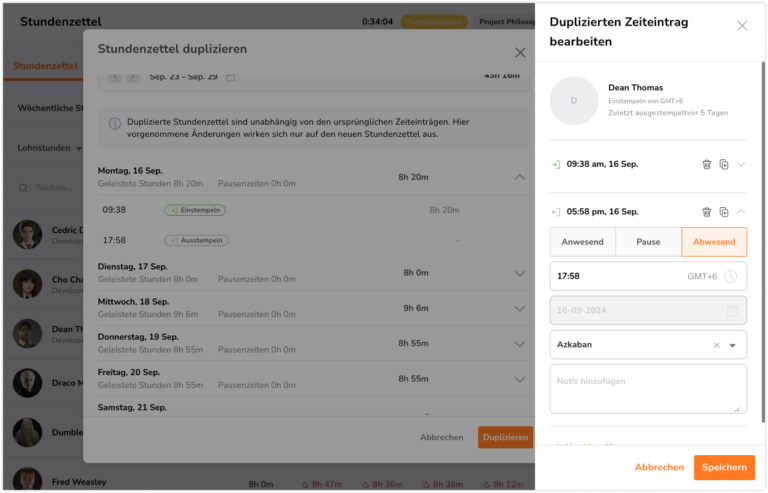The width and height of the screenshot is (768, 493).
Task: Select the Abwesend status option
Action: pyautogui.click(x=714, y=242)
